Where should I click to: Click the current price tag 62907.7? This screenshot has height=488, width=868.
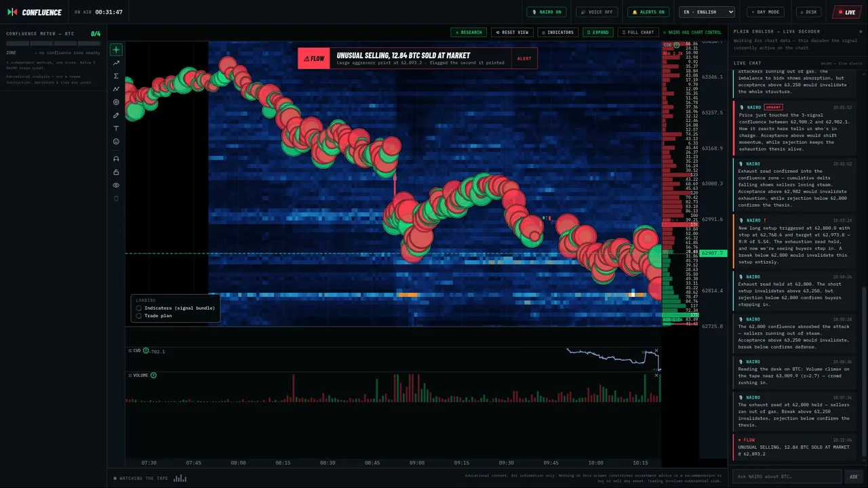(713, 253)
